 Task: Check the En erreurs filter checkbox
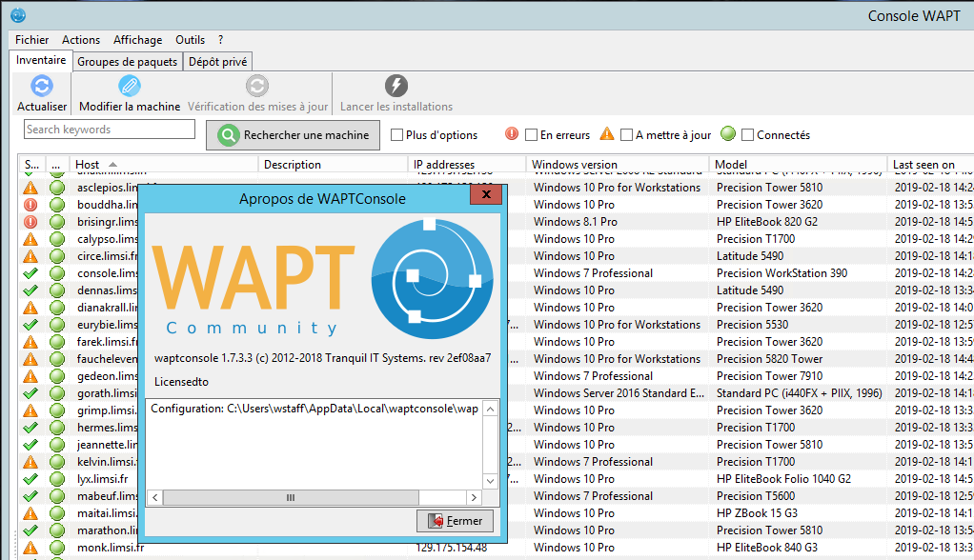click(x=531, y=134)
